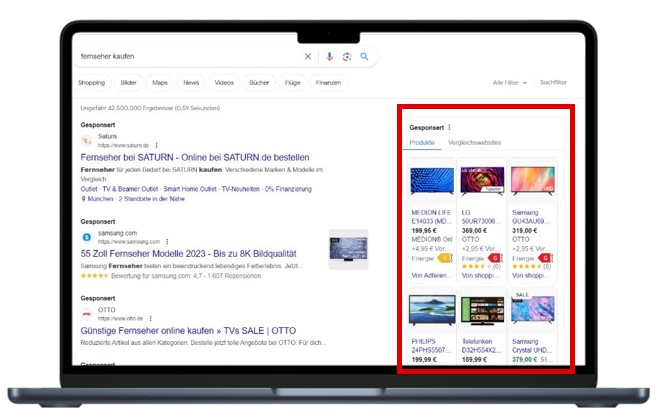Select the Shopping filter chip
658x417 pixels.
tap(91, 83)
